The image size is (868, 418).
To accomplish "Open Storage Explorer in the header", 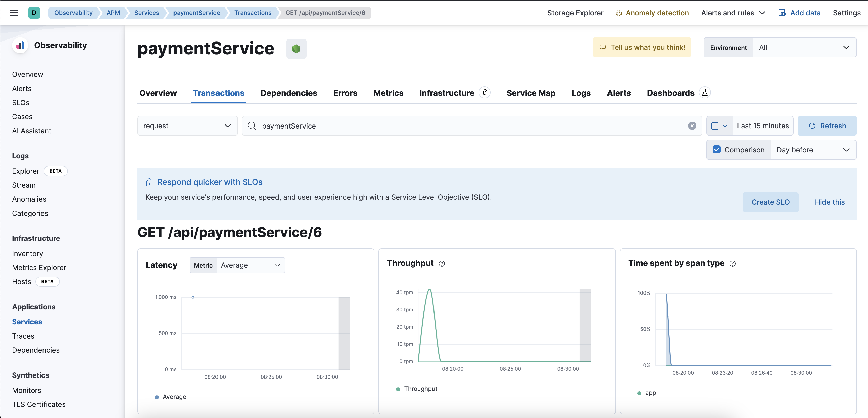I will click(x=575, y=13).
